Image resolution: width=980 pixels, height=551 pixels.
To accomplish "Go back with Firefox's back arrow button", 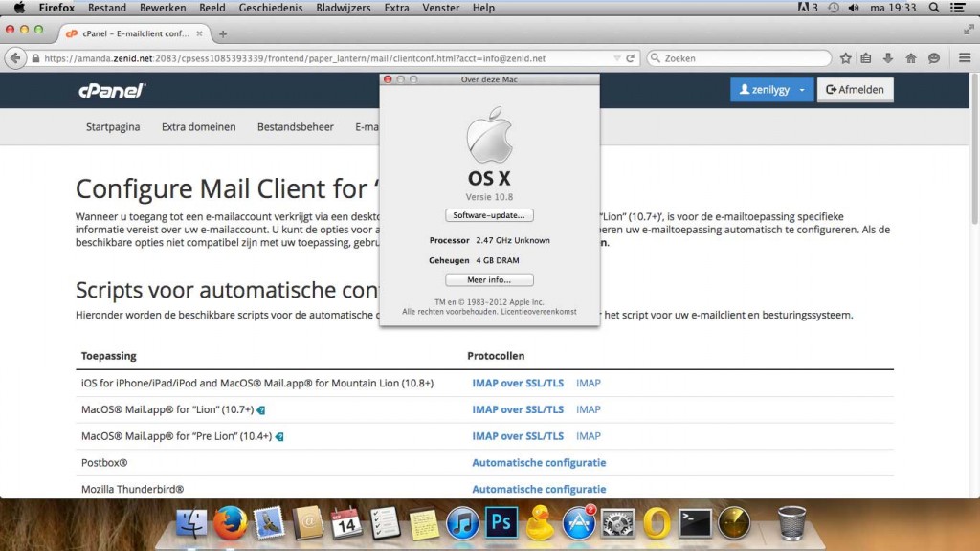I will [15, 58].
